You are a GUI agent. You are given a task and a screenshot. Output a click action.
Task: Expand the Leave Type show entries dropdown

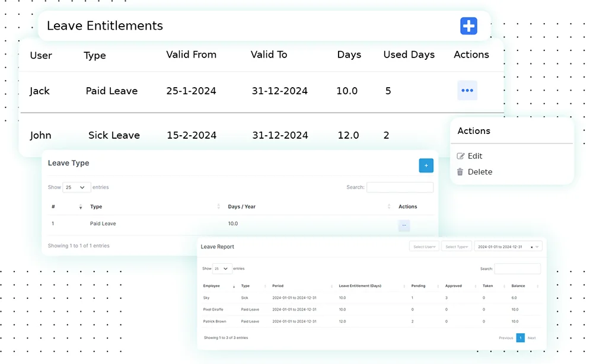[x=76, y=187]
